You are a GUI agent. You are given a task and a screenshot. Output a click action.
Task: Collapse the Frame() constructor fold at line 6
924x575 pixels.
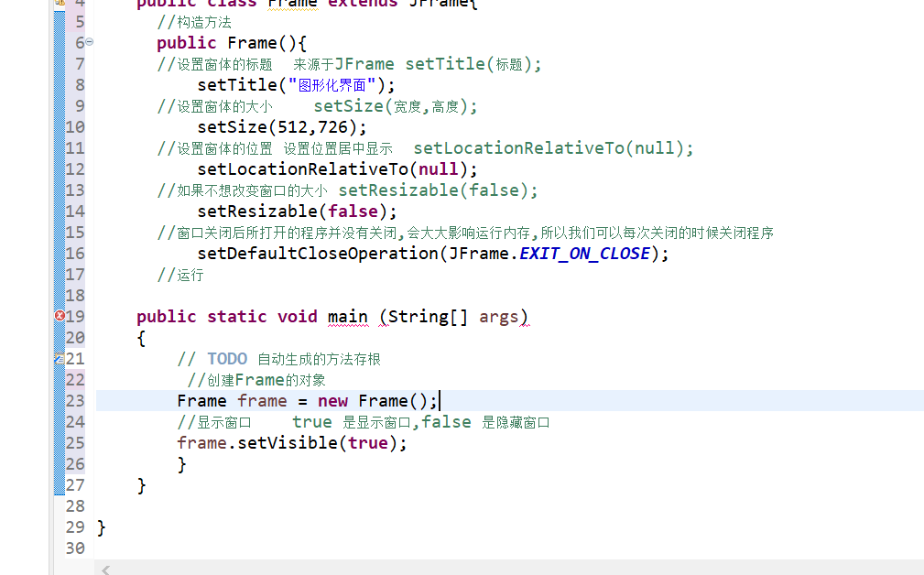point(90,43)
